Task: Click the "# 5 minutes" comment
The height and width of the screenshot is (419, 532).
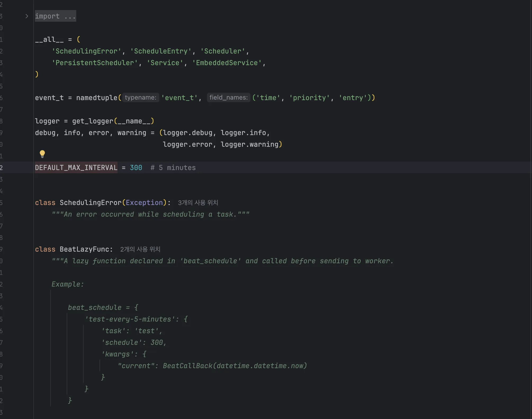Action: (x=173, y=167)
